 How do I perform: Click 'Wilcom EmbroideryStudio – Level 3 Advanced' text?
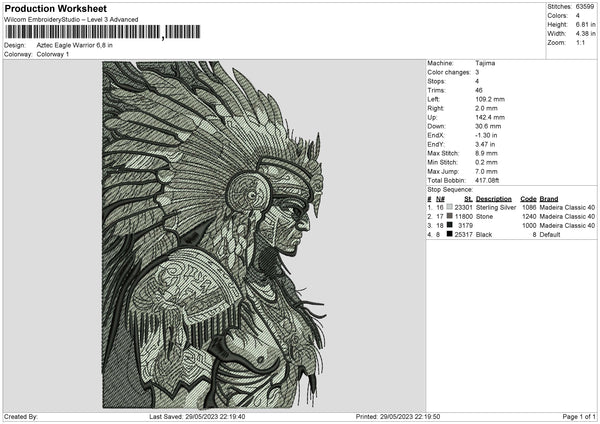pyautogui.click(x=71, y=20)
